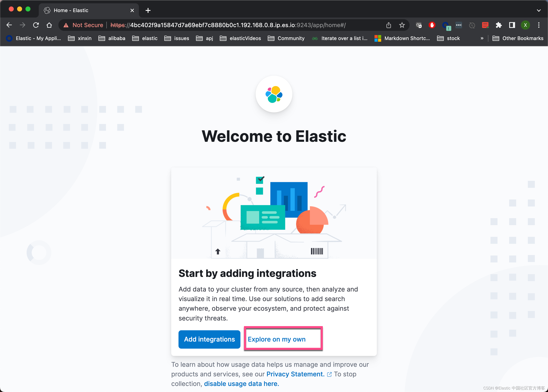This screenshot has height=392, width=548.
Task: Open Chrome's three-dot menu
Action: pos(539,25)
